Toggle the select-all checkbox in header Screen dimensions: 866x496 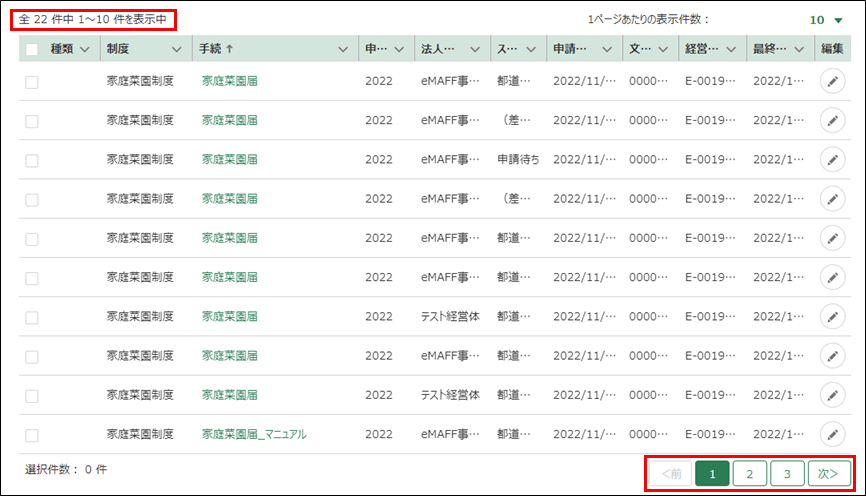(32, 49)
